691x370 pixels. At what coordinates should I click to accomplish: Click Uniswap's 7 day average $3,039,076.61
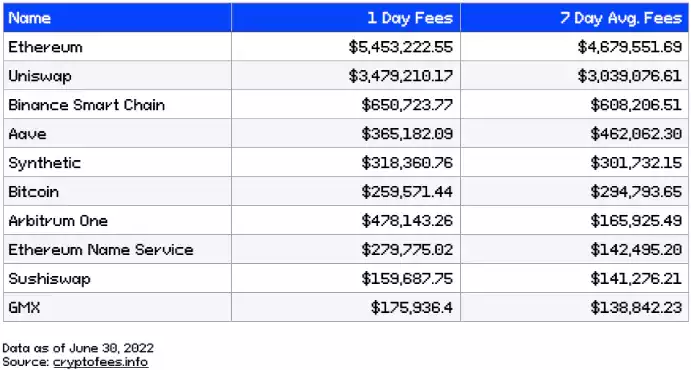coord(630,76)
